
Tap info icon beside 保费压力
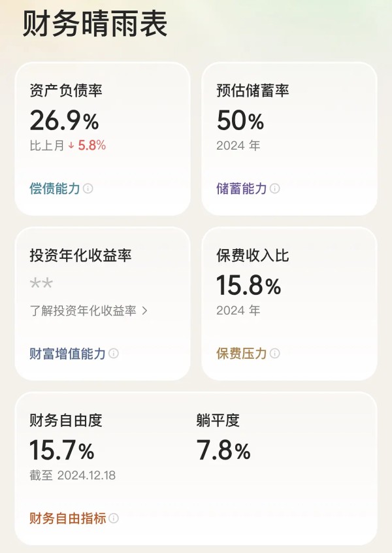(274, 354)
